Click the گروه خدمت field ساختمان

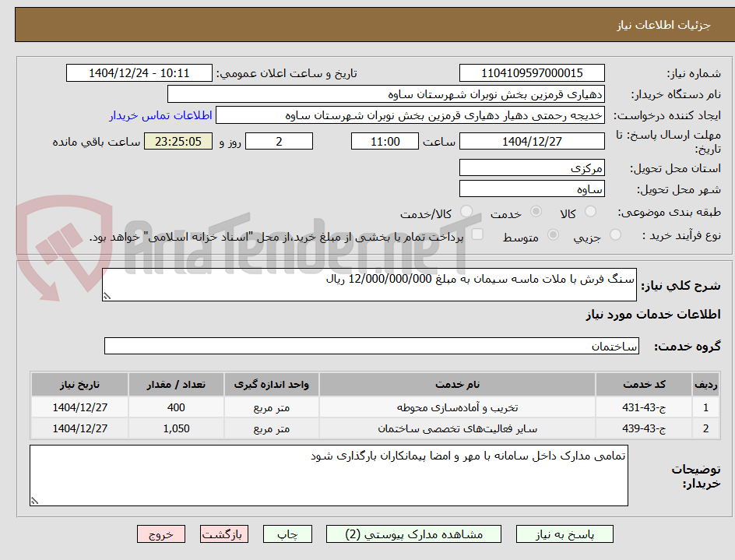click(371, 346)
